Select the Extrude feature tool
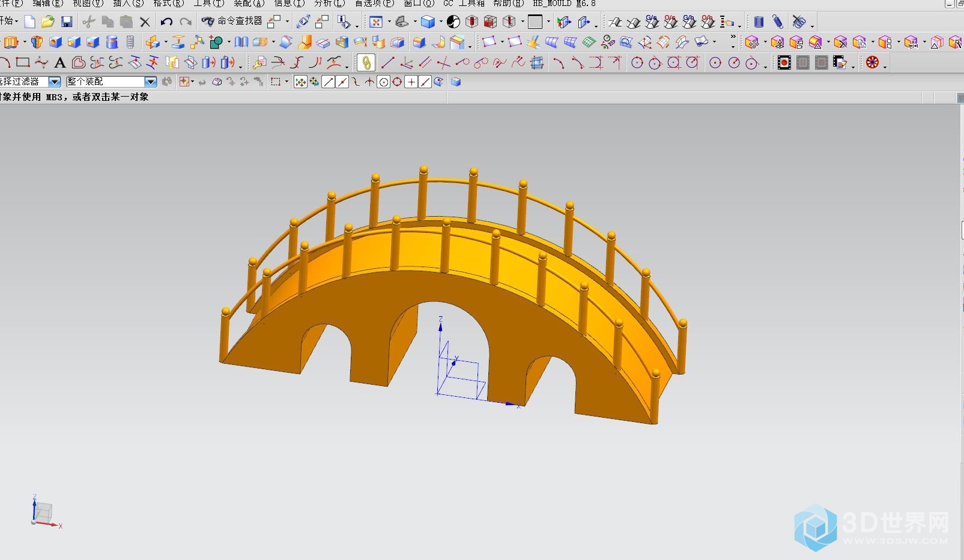The height and width of the screenshot is (560, 964). tap(11, 42)
